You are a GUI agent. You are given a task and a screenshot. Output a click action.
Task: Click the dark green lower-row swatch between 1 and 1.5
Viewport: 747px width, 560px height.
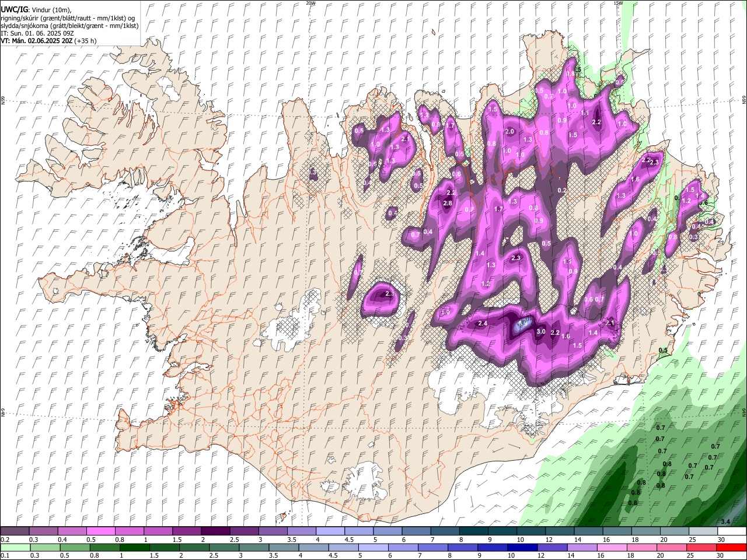(x=135, y=547)
